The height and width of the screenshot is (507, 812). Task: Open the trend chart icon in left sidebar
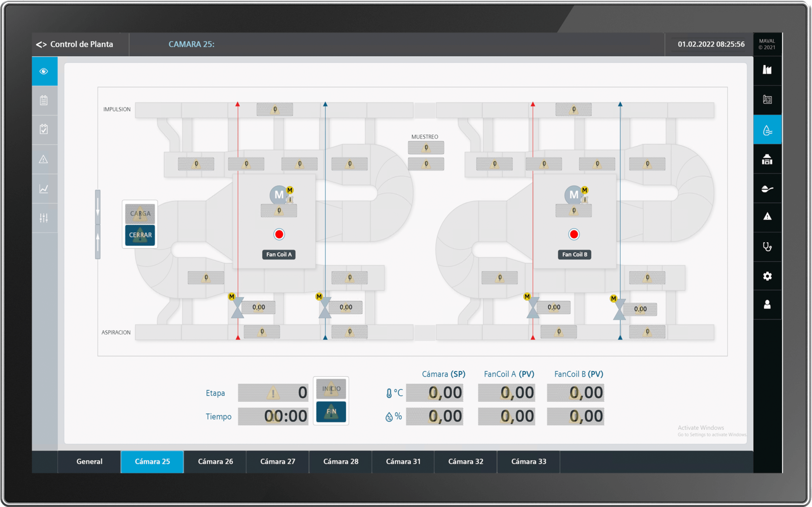point(44,188)
